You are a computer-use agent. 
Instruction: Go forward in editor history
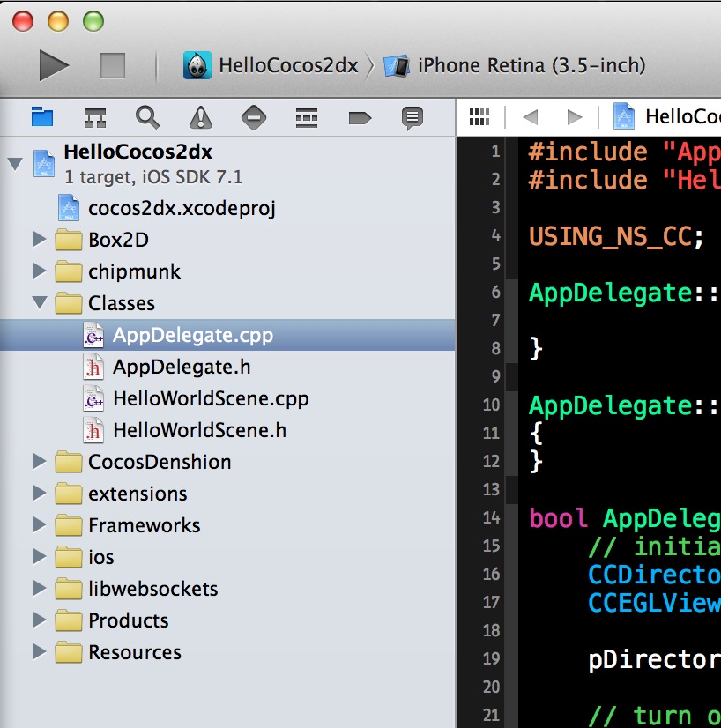(x=575, y=117)
